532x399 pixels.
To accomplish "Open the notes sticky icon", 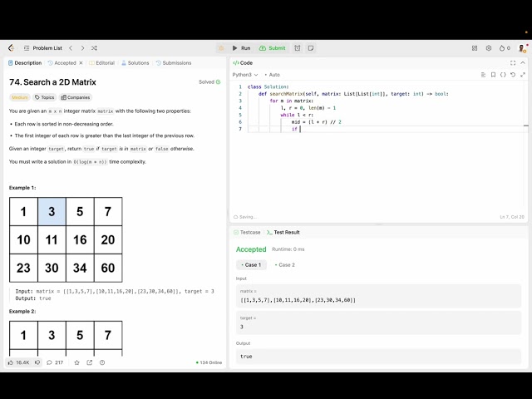I will pos(311,48).
